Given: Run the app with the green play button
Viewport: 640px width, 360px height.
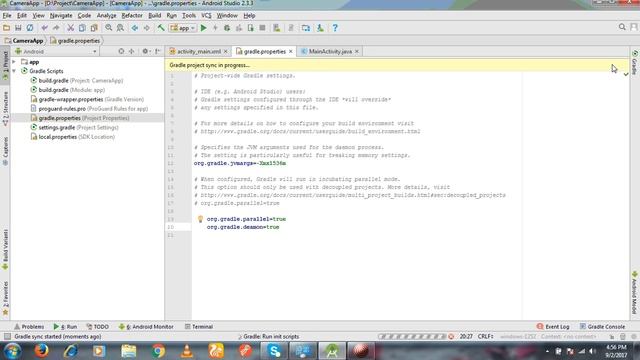Looking at the screenshot, I should point(203,28).
